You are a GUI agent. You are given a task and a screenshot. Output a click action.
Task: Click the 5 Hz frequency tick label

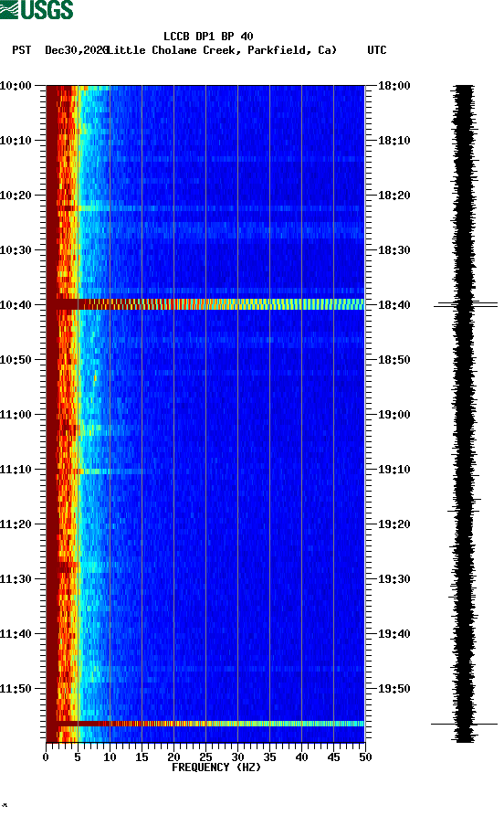pos(78,757)
